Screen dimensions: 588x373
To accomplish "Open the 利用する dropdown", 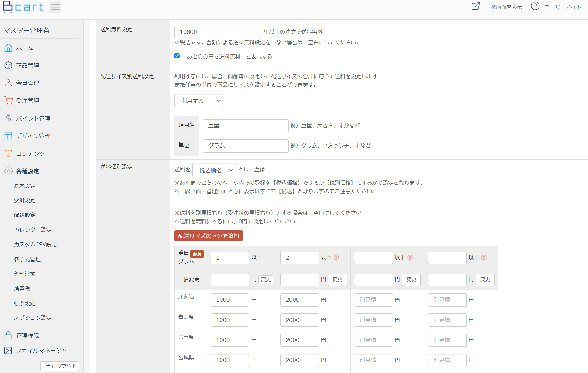I will coord(199,101).
